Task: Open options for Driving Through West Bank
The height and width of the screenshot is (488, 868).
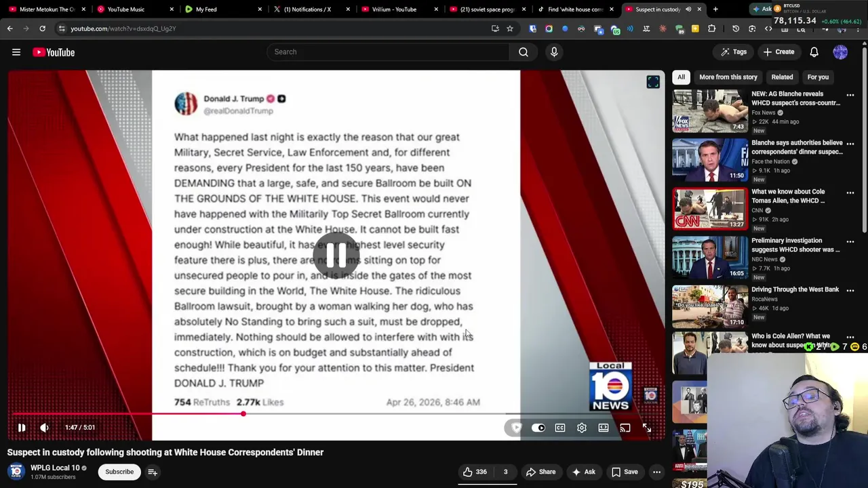Action: pos(850,291)
